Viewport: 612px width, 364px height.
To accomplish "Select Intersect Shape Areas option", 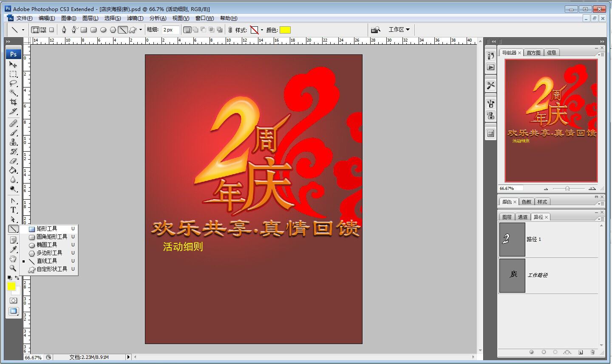I will coord(211,30).
